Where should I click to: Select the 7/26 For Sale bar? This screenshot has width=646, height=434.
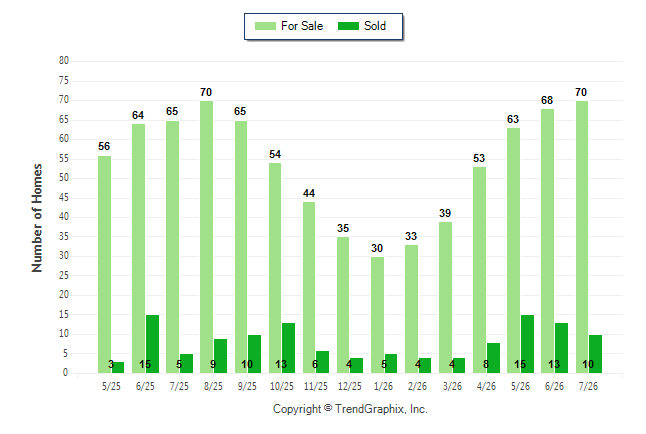tap(582, 237)
